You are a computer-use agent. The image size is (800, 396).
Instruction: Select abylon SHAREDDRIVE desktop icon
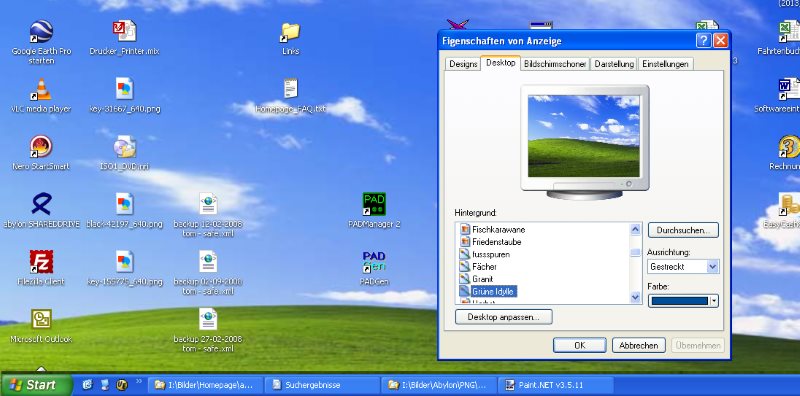point(41,204)
